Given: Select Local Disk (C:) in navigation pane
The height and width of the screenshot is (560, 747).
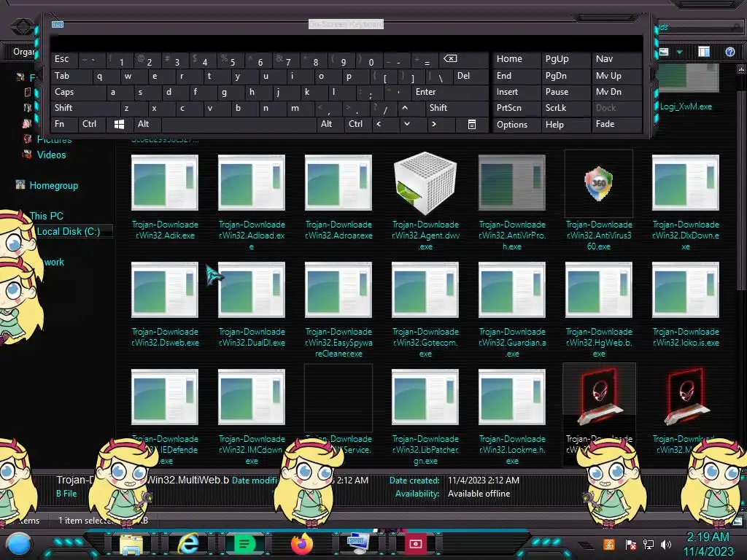Looking at the screenshot, I should 68,231.
